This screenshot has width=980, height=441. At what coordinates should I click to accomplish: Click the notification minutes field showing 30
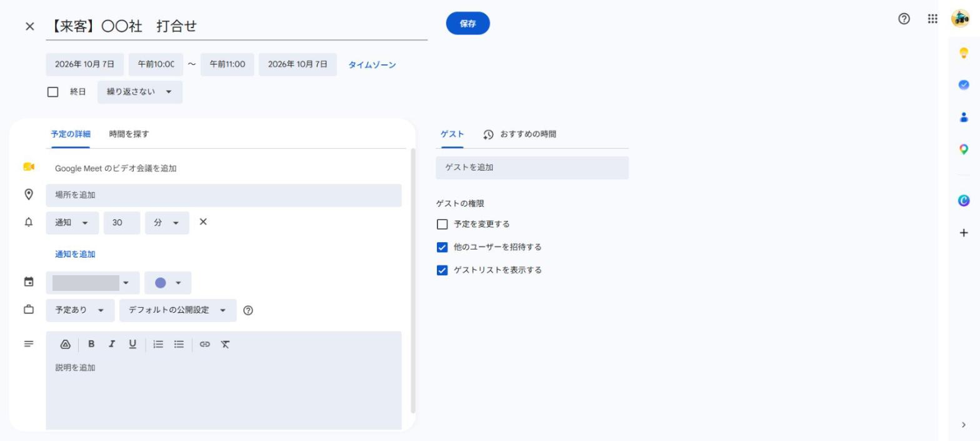point(122,223)
